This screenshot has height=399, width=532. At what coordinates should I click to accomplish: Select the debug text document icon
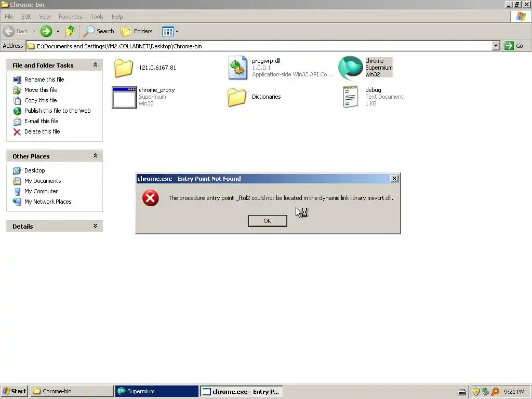351,97
